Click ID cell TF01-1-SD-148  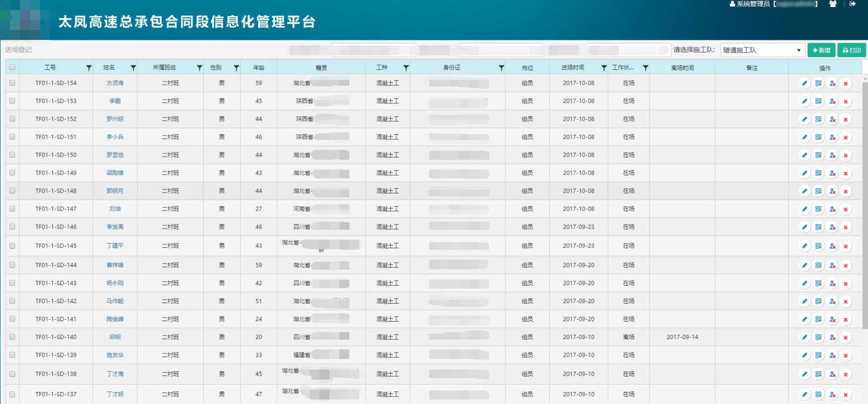tap(56, 191)
